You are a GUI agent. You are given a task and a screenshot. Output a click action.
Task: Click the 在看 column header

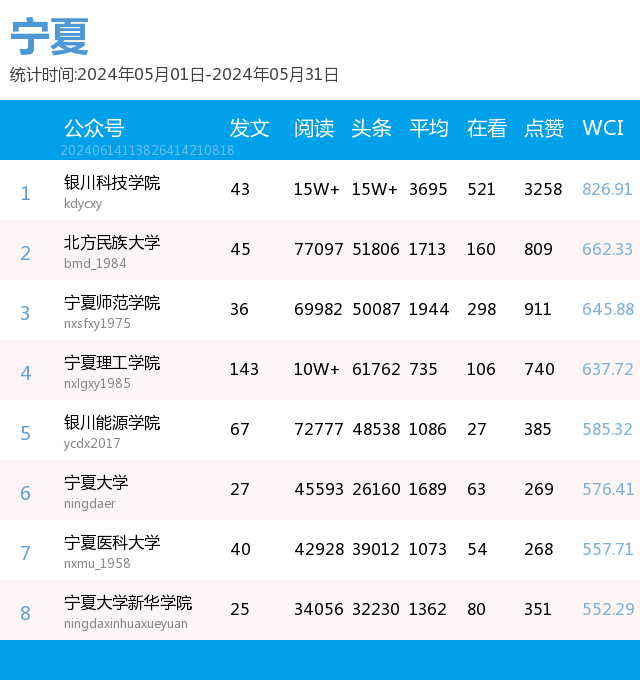(487, 128)
